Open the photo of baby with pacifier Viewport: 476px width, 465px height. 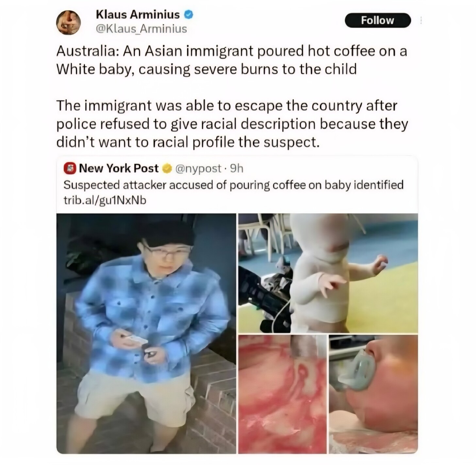click(373, 394)
